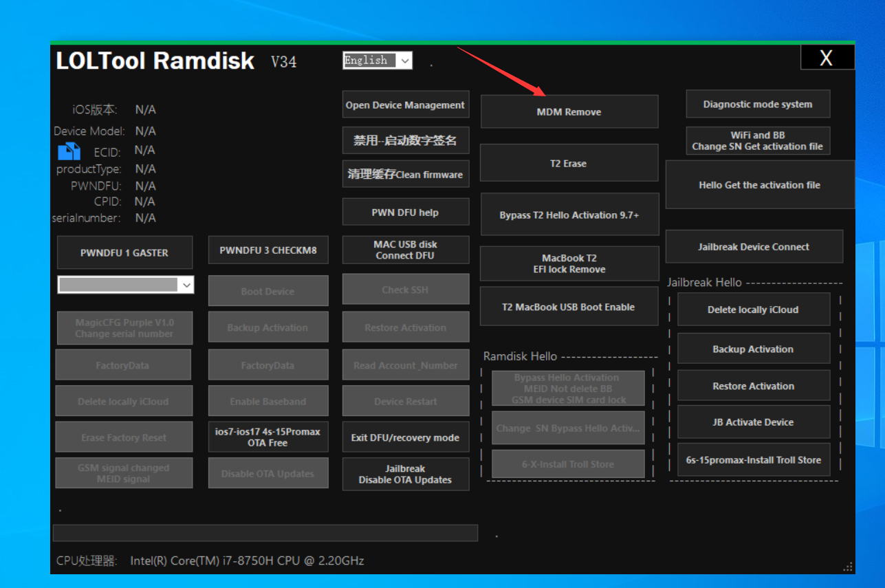Click Hello Get the activation file

pyautogui.click(x=760, y=184)
